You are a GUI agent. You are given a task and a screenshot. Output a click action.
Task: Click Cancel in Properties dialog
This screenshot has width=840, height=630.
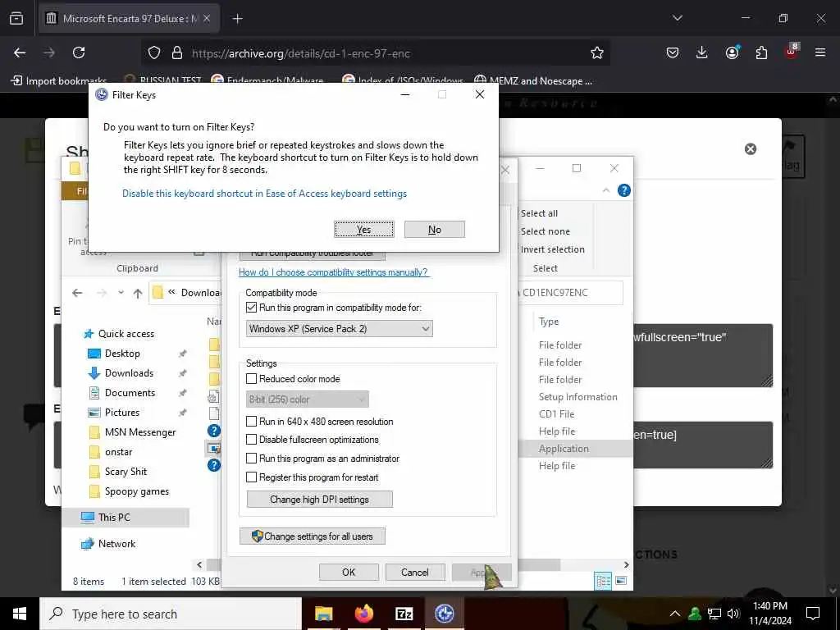pos(414,572)
